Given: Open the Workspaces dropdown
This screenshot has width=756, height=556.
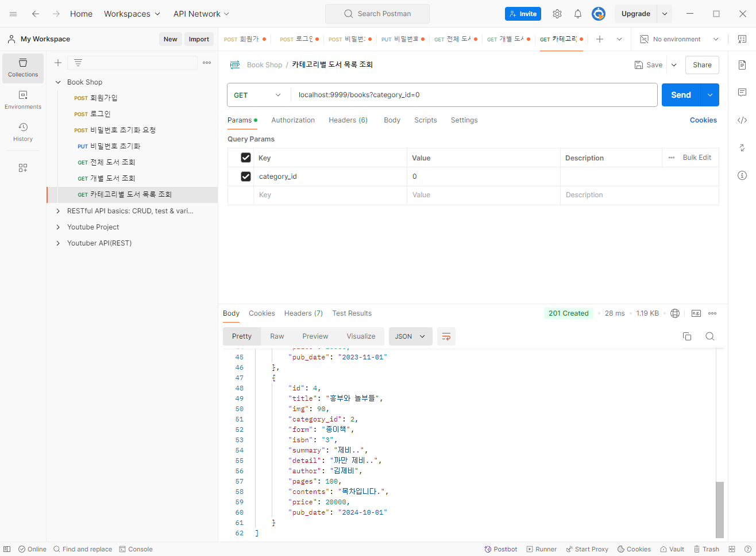Looking at the screenshot, I should [x=132, y=14].
